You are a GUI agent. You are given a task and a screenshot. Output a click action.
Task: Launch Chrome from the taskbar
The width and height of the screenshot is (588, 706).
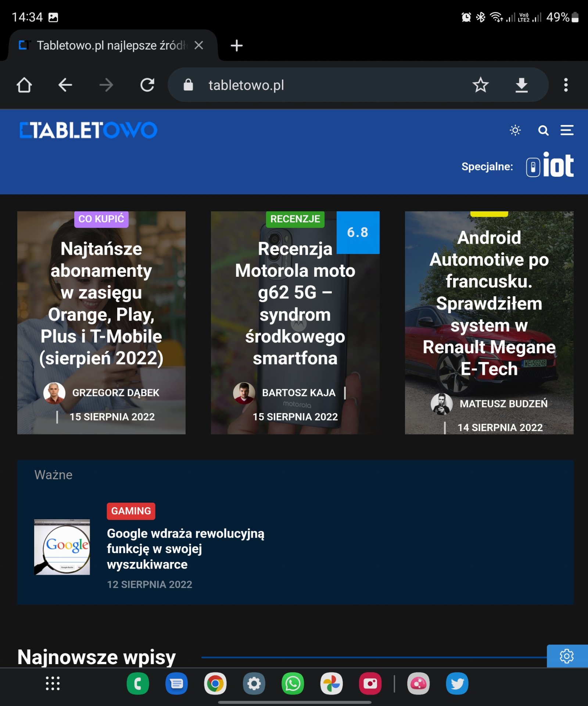coord(215,684)
